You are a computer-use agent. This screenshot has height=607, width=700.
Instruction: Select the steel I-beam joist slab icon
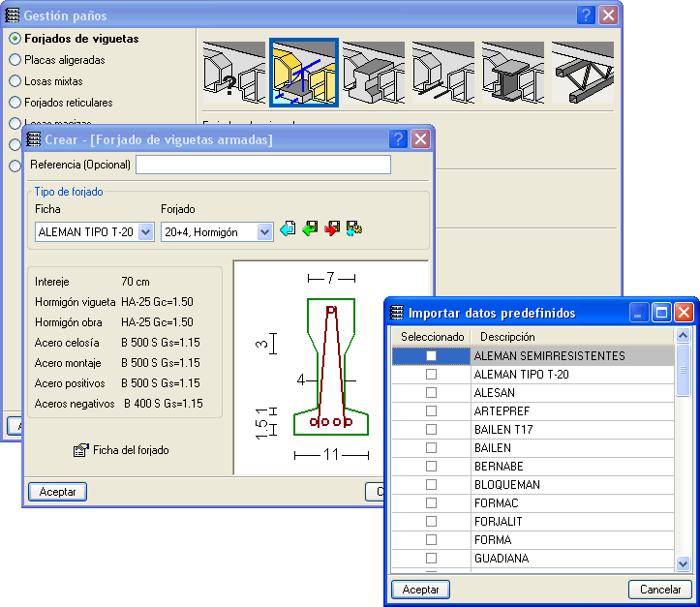(513, 73)
